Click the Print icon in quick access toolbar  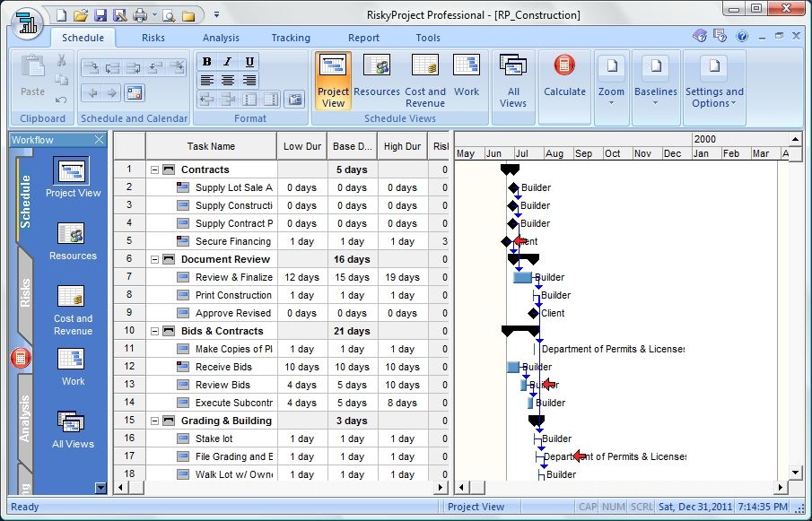[x=140, y=15]
